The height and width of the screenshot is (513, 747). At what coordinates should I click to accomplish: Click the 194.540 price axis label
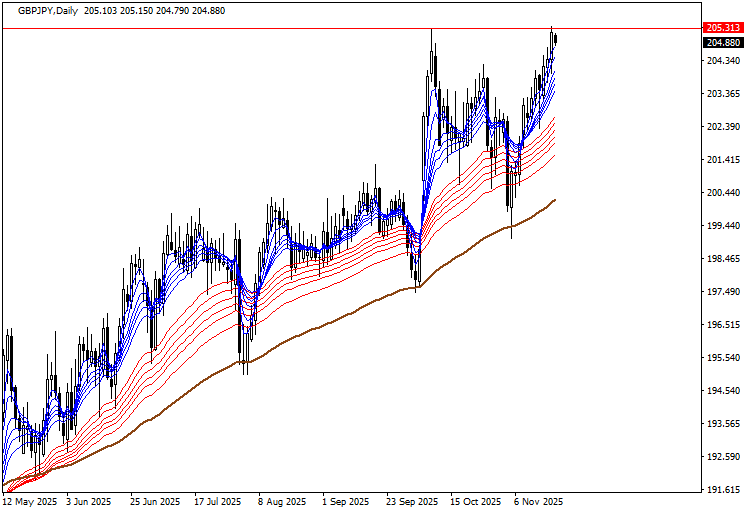[x=722, y=391]
